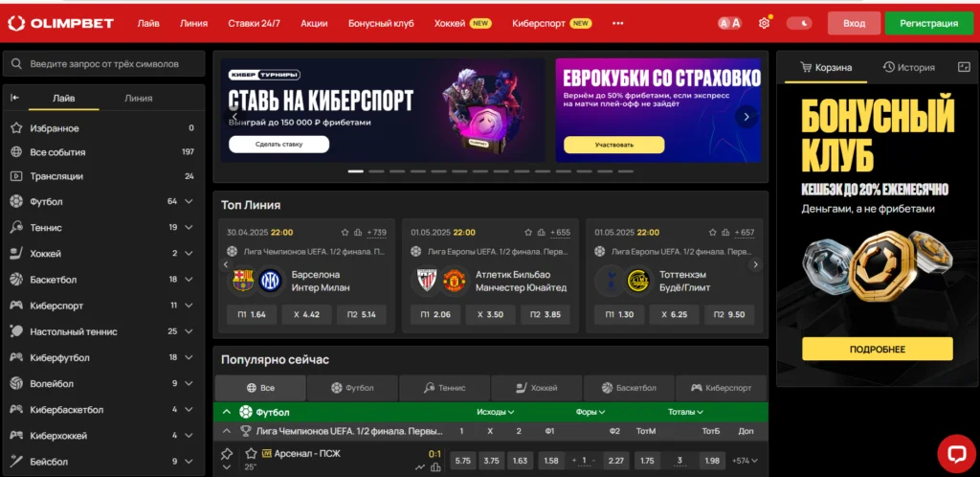Star the Барселона match as favorite

point(345,233)
